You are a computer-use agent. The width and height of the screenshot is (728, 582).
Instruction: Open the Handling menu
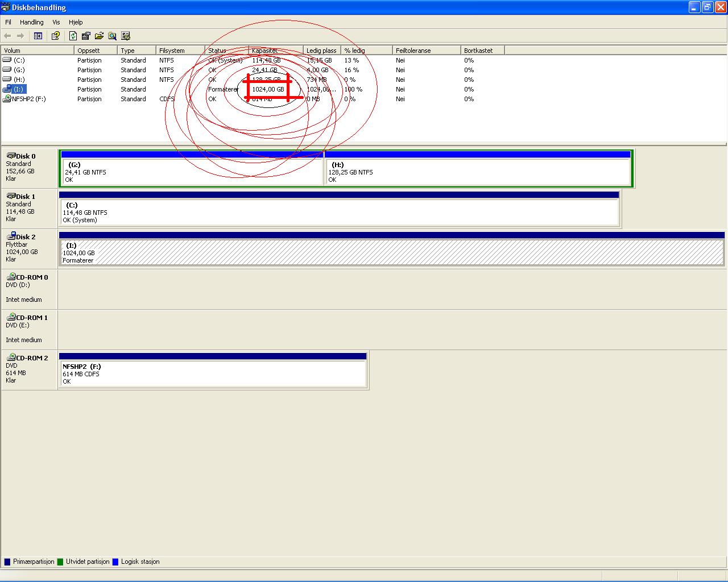32,22
